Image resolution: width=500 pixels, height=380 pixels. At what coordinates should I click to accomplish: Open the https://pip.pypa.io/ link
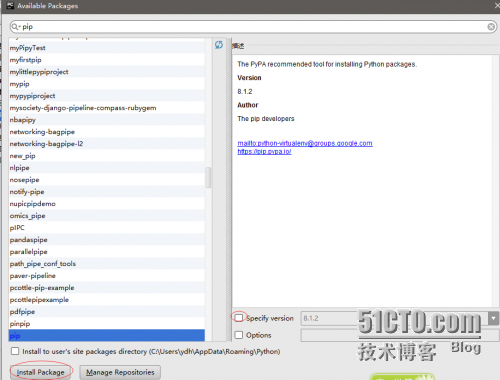pos(264,151)
